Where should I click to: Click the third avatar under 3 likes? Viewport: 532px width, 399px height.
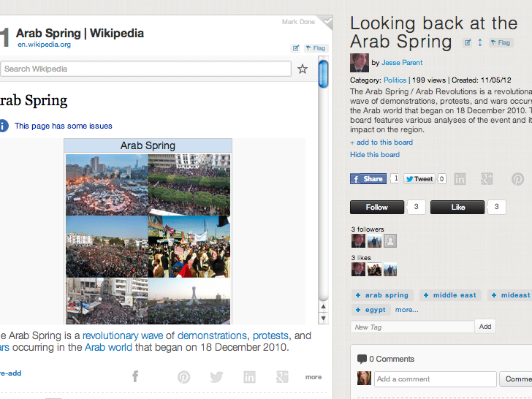(x=390, y=270)
